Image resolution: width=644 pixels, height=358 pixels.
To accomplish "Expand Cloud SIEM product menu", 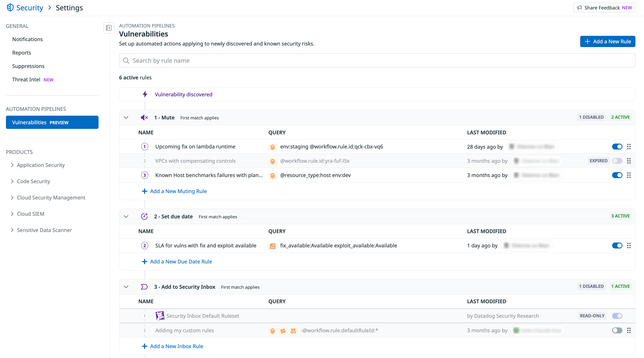I will click(31, 214).
